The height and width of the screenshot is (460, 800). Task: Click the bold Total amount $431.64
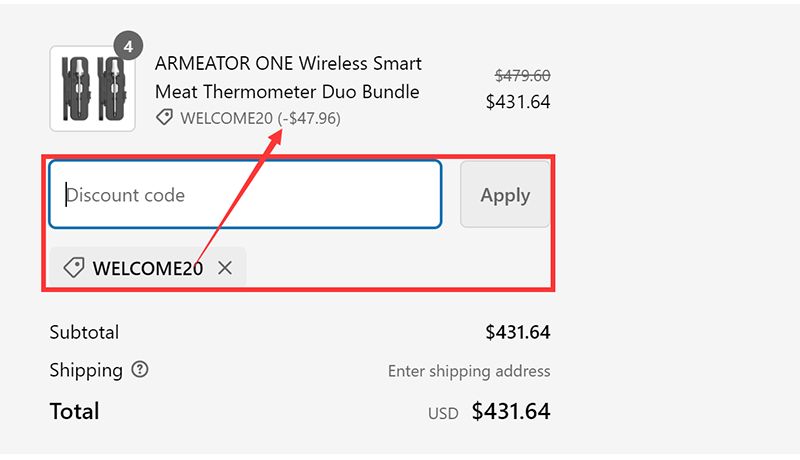[x=511, y=411]
